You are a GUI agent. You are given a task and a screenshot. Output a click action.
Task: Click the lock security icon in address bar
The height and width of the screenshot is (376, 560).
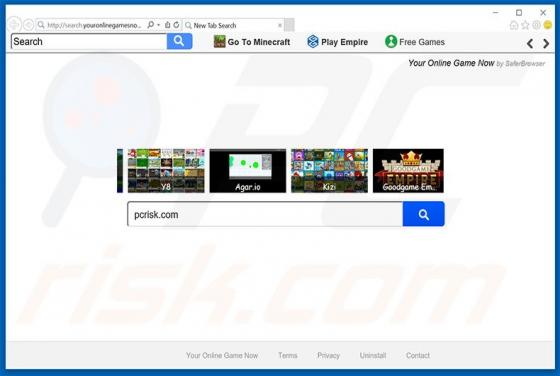(168, 25)
